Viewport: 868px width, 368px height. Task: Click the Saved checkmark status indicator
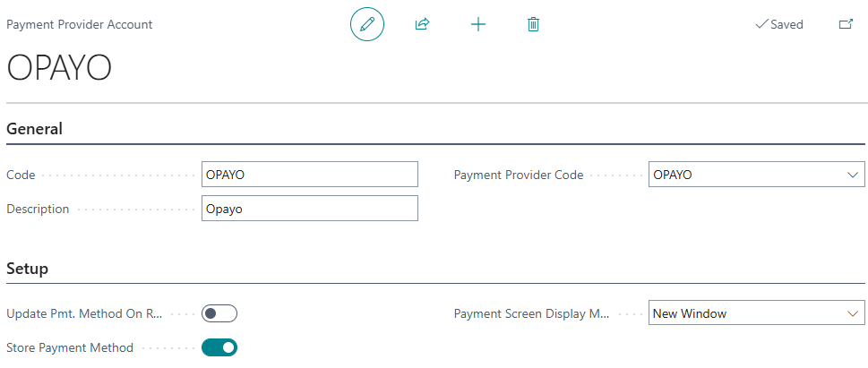[x=779, y=24]
